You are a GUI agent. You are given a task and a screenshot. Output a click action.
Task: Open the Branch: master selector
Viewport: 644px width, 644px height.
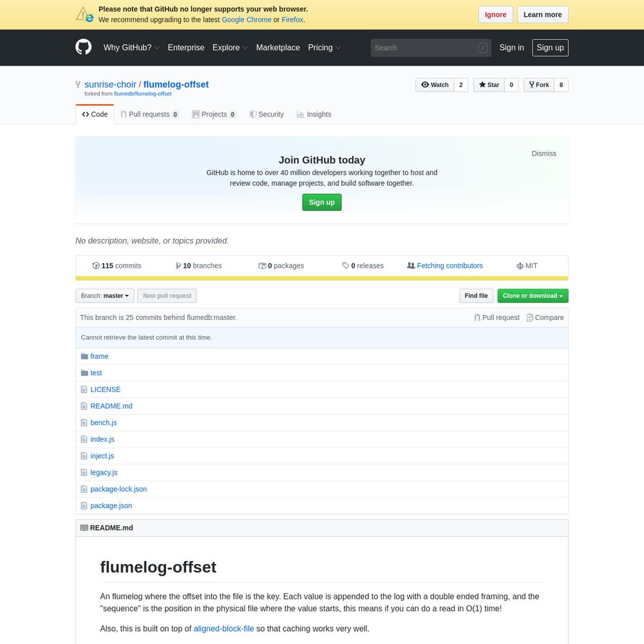pos(105,296)
